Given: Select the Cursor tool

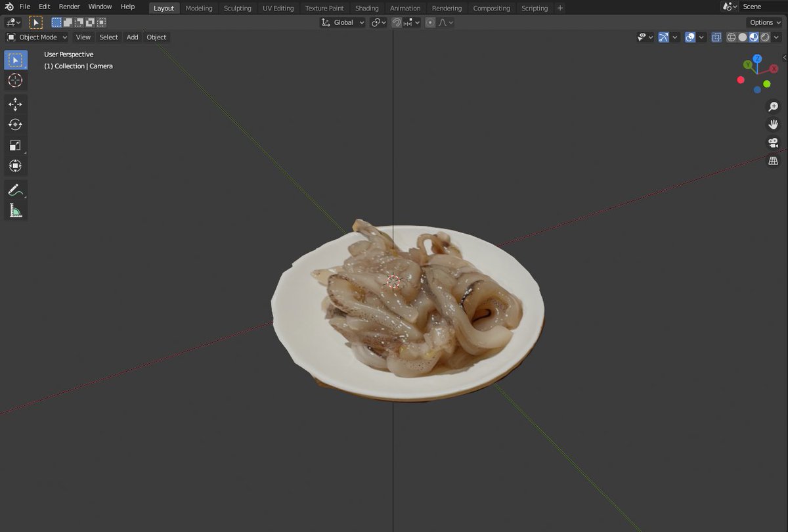Looking at the screenshot, I should point(16,80).
